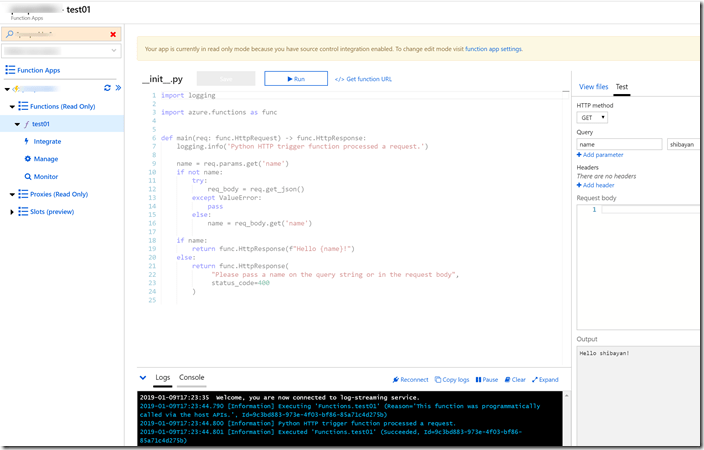Collapse the Functions (Read Only) node
The width and height of the screenshot is (704, 450).
coord(13,106)
